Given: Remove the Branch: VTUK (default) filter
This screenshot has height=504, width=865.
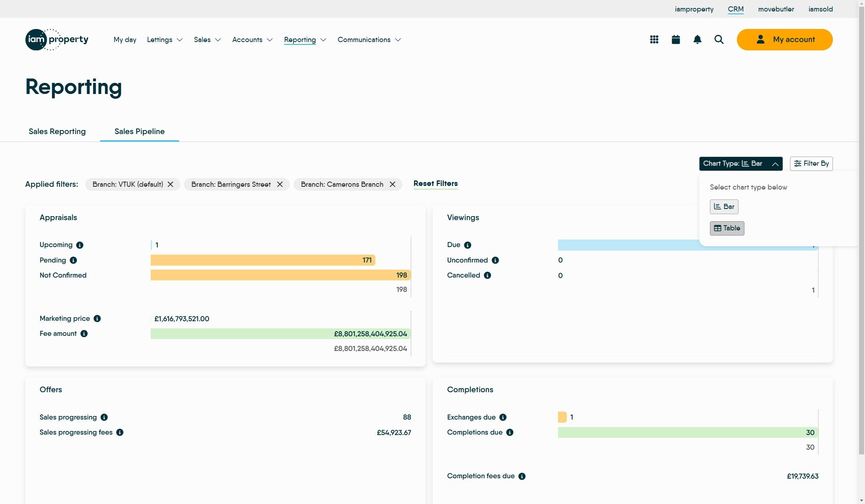Looking at the screenshot, I should 171,184.
